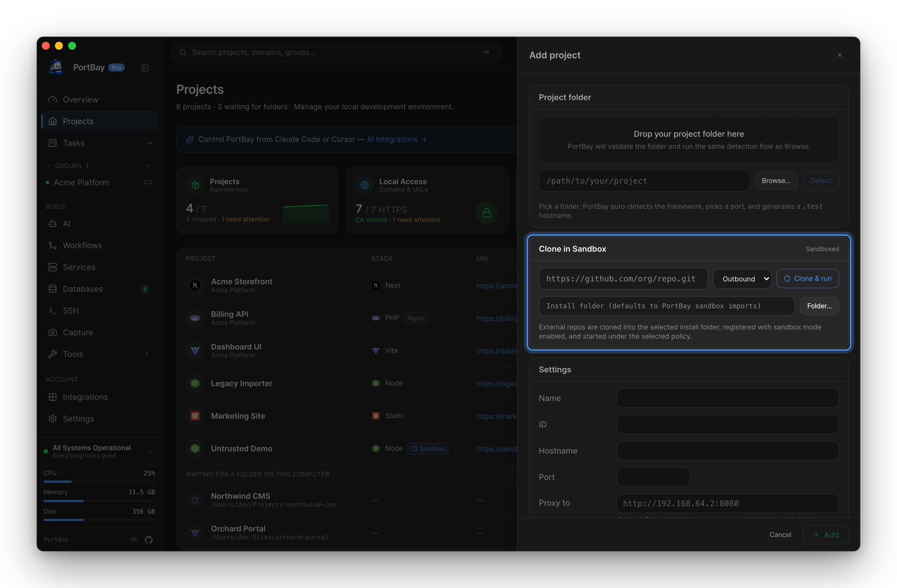
Task: Click the Databases count badge 6
Action: 145,289
